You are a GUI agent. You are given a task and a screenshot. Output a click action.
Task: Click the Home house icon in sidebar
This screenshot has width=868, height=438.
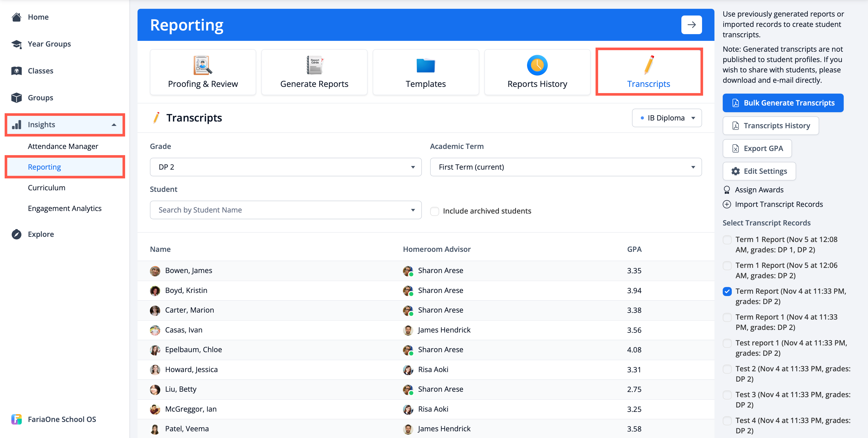point(16,17)
